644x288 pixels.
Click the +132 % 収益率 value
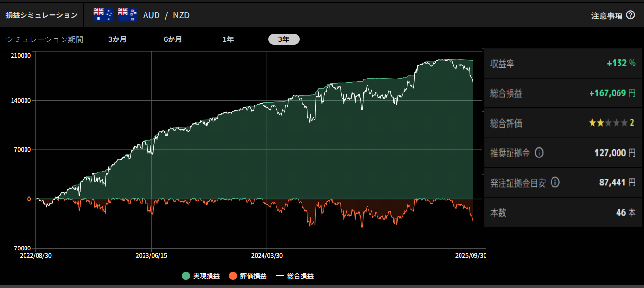(621, 64)
